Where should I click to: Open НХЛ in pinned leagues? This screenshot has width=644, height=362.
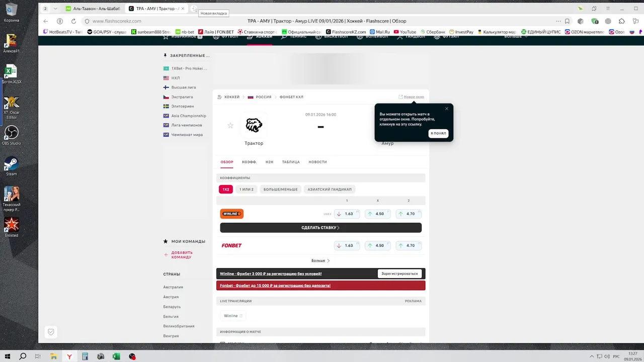pyautogui.click(x=175, y=78)
